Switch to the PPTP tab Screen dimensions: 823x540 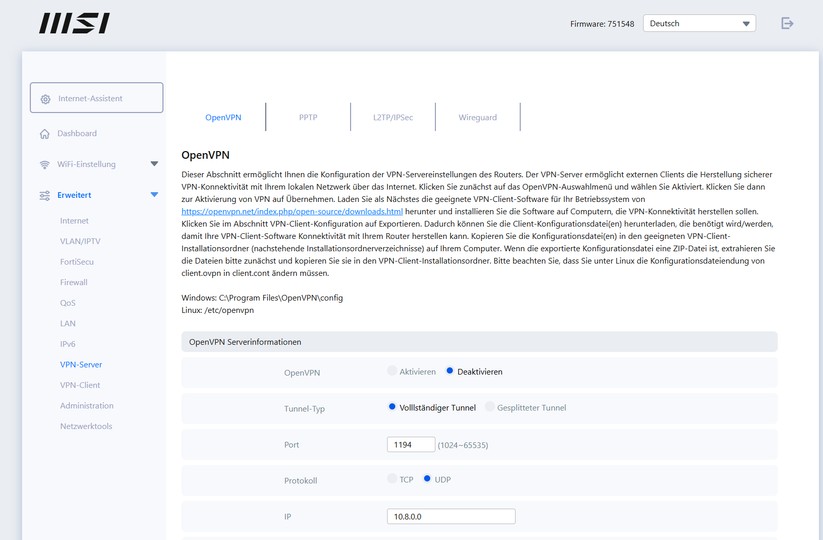point(308,117)
